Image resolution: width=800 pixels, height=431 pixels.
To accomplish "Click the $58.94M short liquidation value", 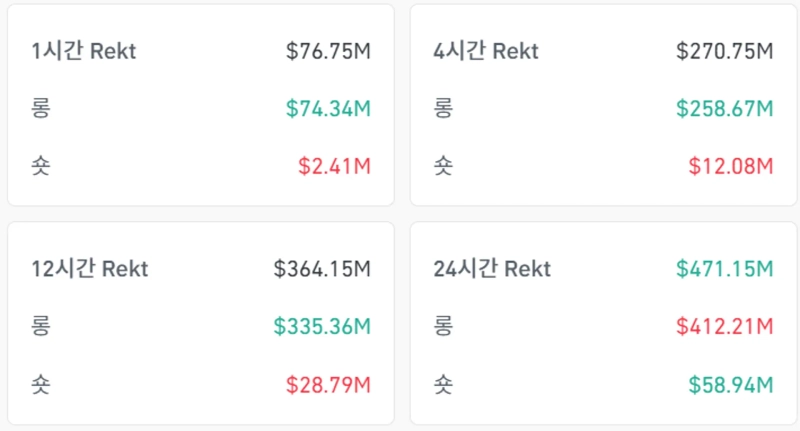I will (x=730, y=384).
